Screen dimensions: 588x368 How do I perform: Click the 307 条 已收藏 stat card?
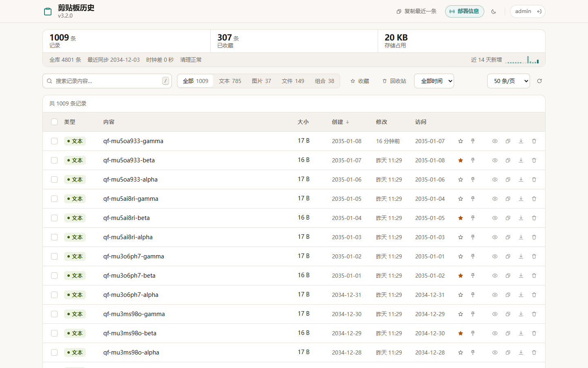(x=294, y=41)
